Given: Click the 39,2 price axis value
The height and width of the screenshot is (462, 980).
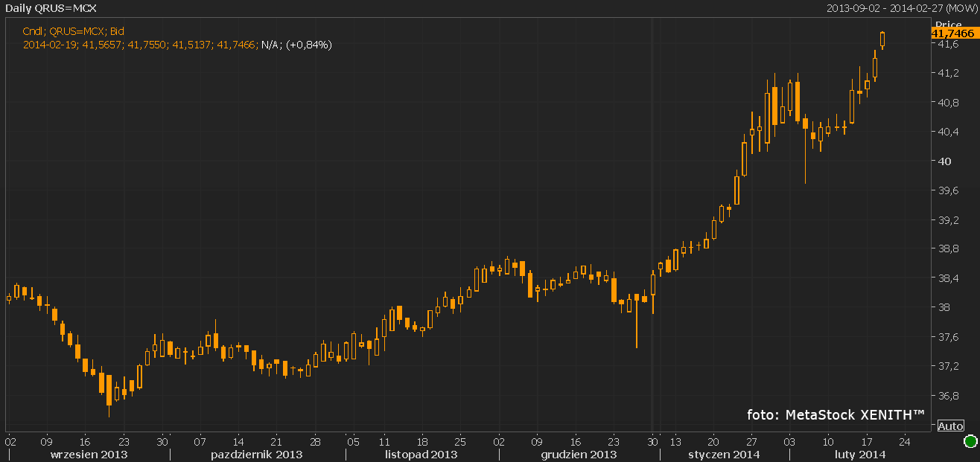Looking at the screenshot, I should coord(947,220).
